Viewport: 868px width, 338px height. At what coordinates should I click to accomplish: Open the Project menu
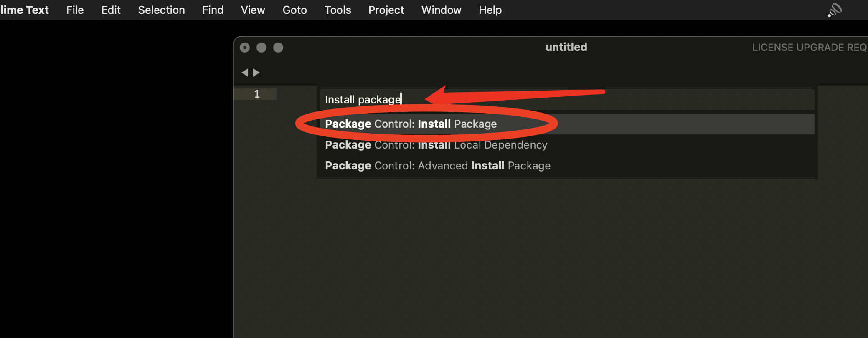tap(386, 10)
